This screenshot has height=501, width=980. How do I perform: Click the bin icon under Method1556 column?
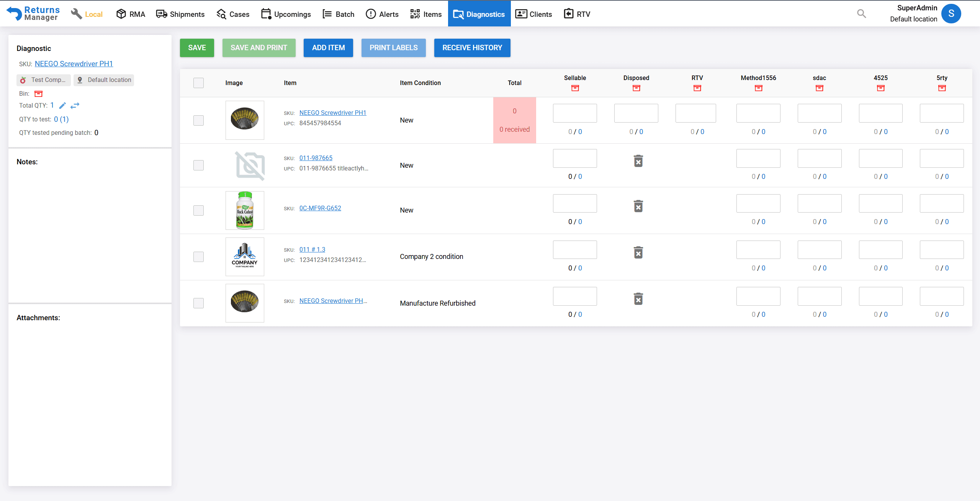point(758,88)
